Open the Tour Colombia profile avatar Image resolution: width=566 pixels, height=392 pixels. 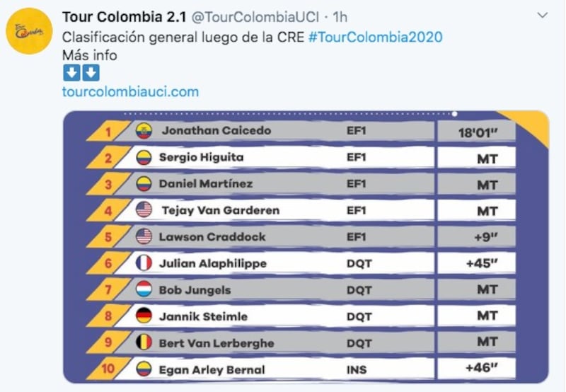29,31
